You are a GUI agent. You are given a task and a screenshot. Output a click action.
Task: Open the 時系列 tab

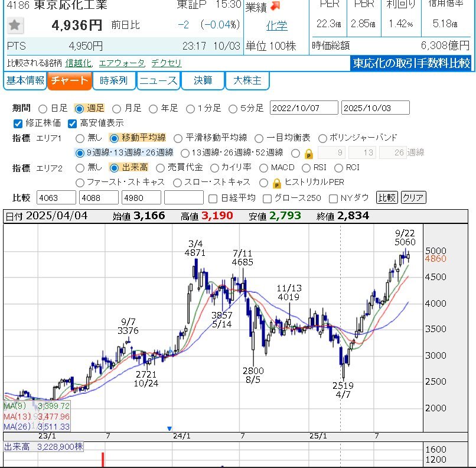(113, 81)
